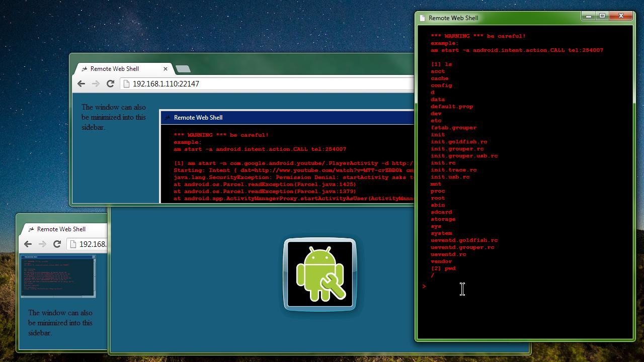Click the 'Parcel.java:1425' stack trace line
The height and width of the screenshot is (362, 644).
[x=265, y=185]
